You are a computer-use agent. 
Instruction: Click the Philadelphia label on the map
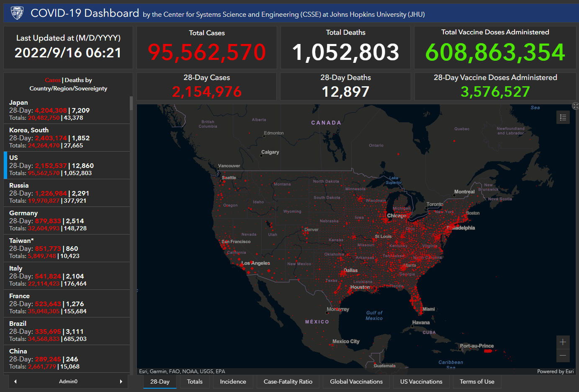click(x=461, y=228)
